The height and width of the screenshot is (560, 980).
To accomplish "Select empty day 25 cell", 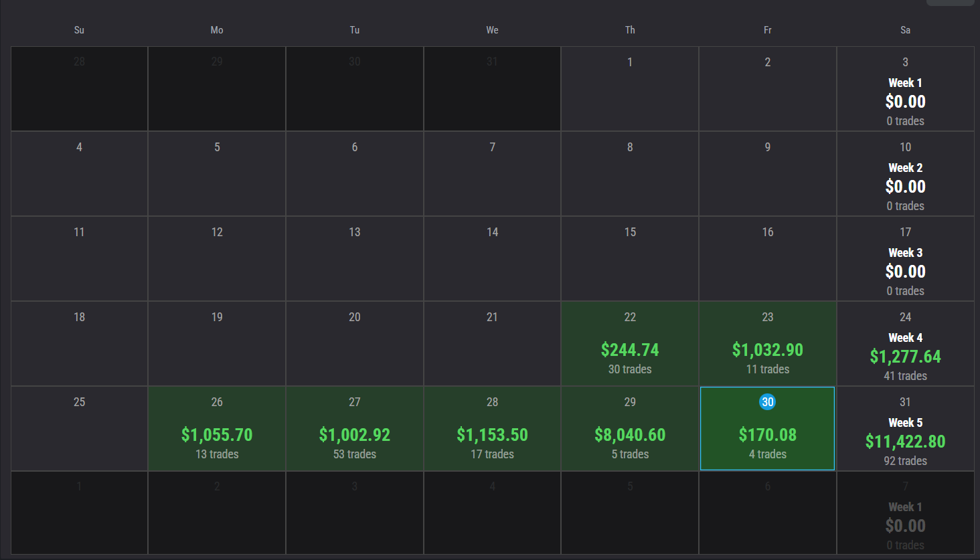I will [79, 429].
